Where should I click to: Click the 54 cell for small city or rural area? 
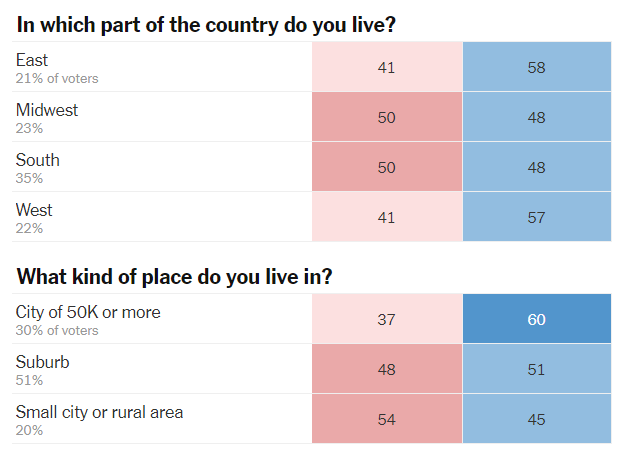tap(387, 419)
